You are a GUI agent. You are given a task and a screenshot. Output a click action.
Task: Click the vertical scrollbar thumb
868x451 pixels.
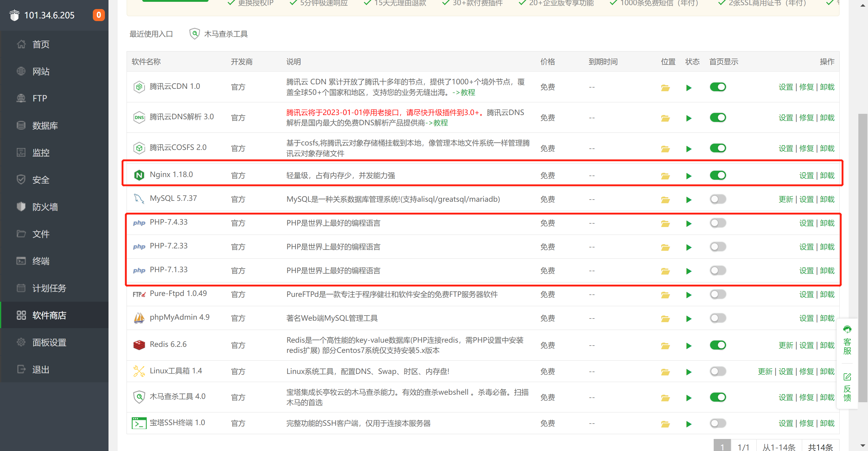coord(863,257)
